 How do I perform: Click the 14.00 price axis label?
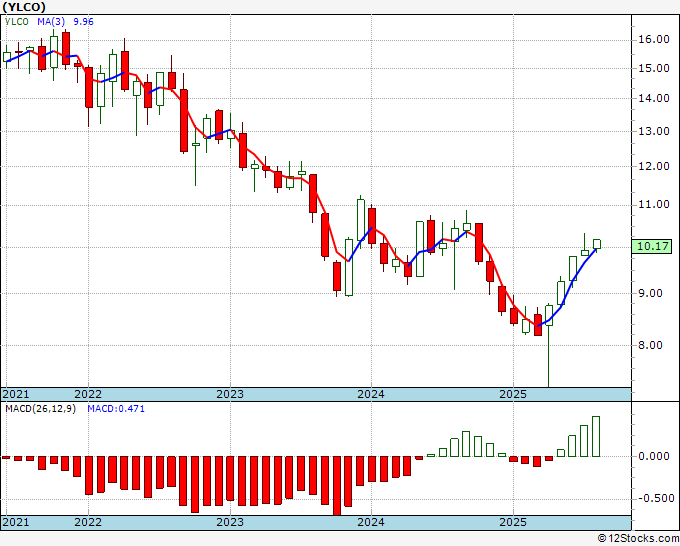click(x=654, y=98)
